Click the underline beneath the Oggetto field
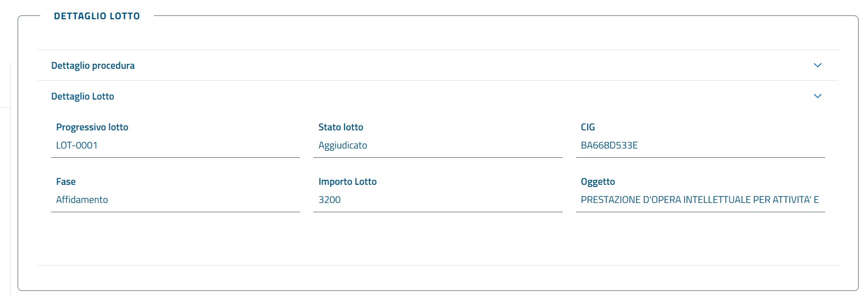 pos(700,212)
